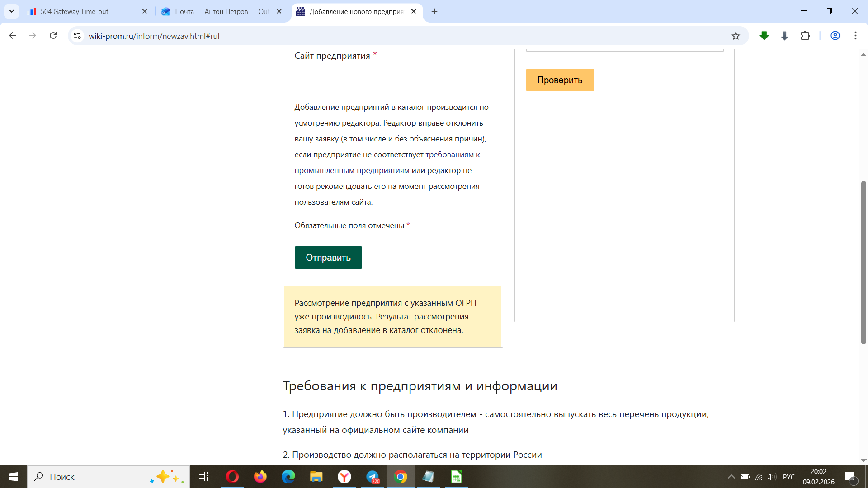The width and height of the screenshot is (868, 488).
Task: Switch to the 504 Gateway Time-out tab
Action: pyautogui.click(x=75, y=12)
